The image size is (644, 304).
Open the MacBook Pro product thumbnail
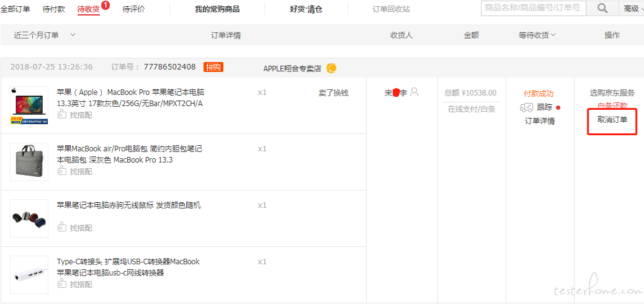(29, 105)
